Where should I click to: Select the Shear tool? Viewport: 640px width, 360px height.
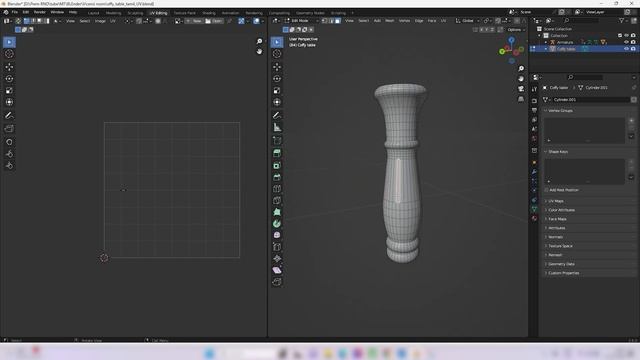277,270
